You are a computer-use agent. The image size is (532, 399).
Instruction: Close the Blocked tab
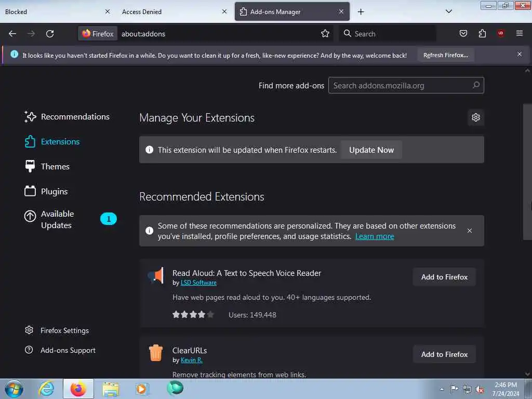point(107,11)
